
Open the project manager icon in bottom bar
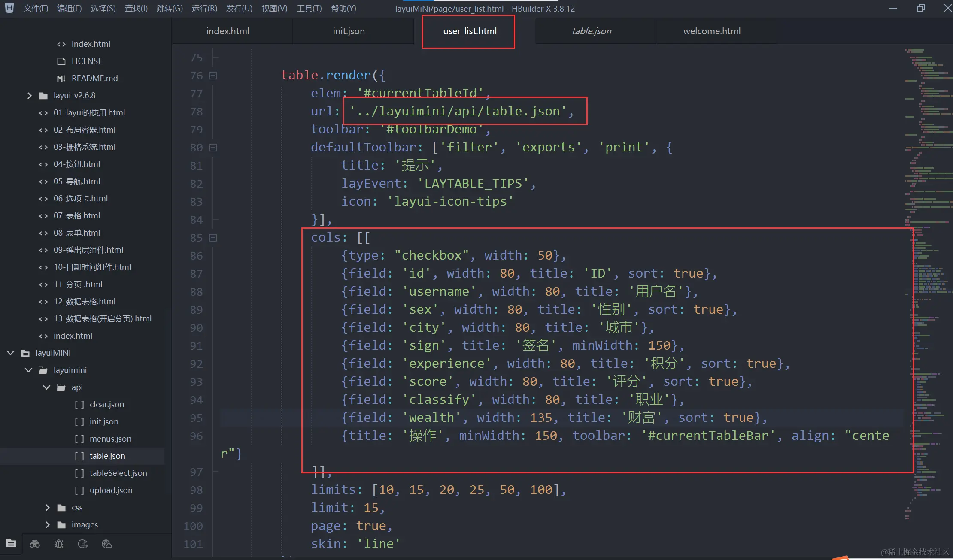[x=11, y=543]
